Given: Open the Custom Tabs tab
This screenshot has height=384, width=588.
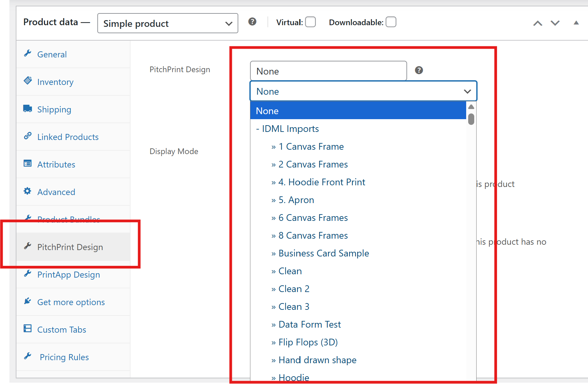Looking at the screenshot, I should pos(73,330).
